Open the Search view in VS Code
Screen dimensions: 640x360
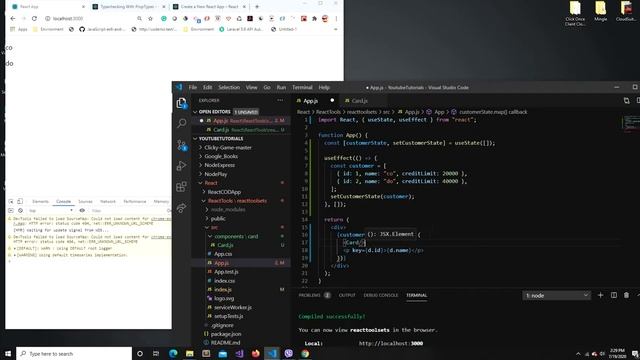pyautogui.click(x=182, y=123)
